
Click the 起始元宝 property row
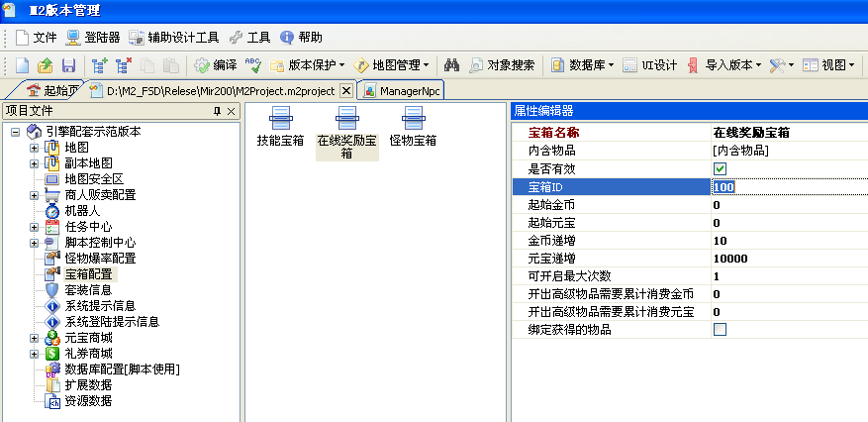click(690, 223)
